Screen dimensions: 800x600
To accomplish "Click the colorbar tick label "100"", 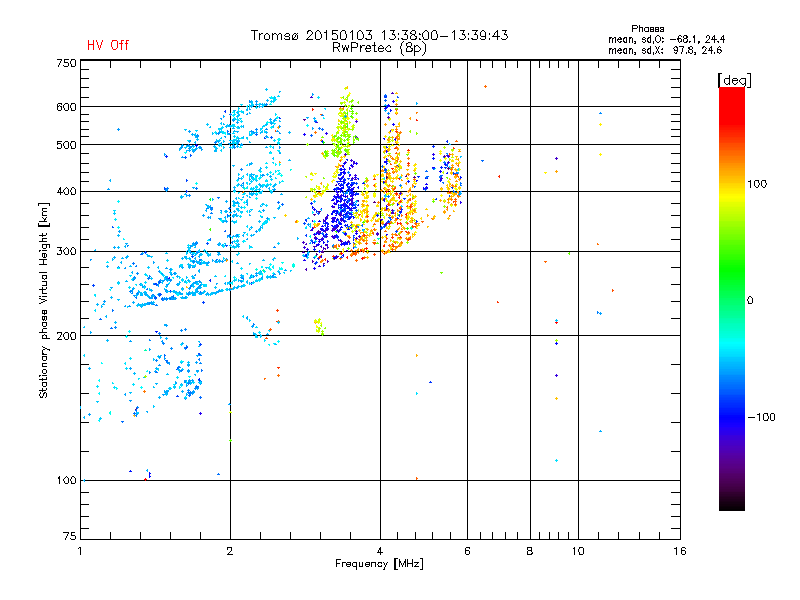I will click(x=757, y=184).
